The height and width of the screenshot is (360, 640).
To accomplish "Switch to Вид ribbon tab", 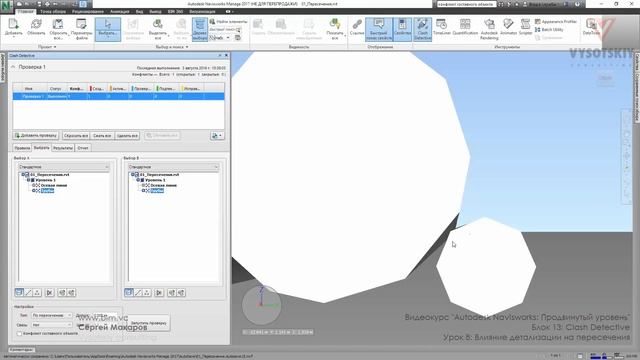I will click(x=139, y=11).
